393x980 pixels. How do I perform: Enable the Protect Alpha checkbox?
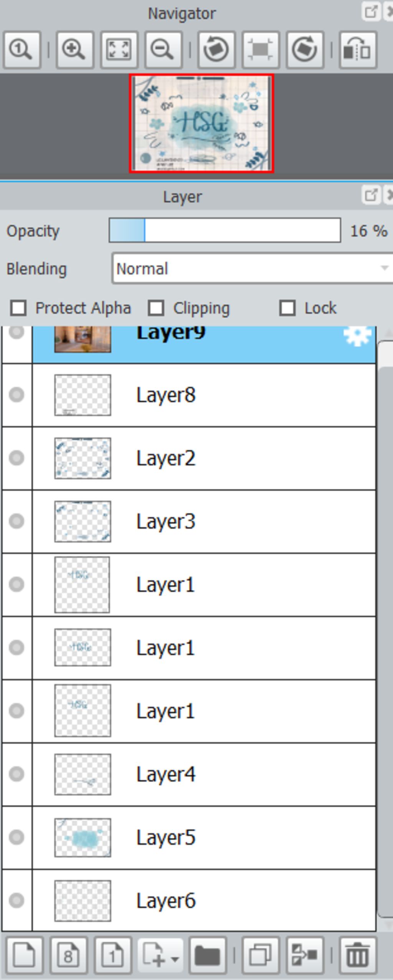click(18, 308)
